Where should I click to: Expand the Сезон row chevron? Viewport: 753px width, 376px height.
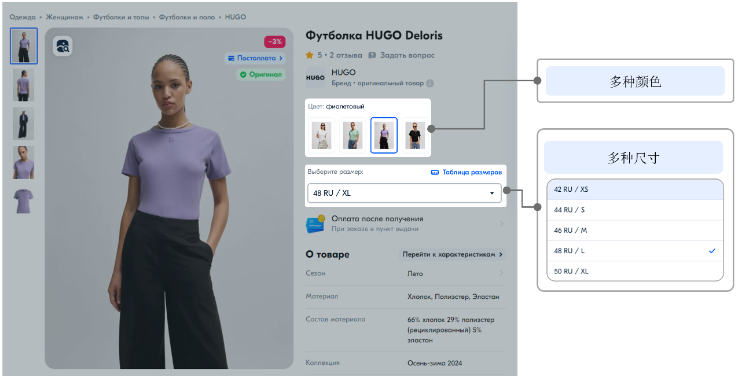pos(501,273)
